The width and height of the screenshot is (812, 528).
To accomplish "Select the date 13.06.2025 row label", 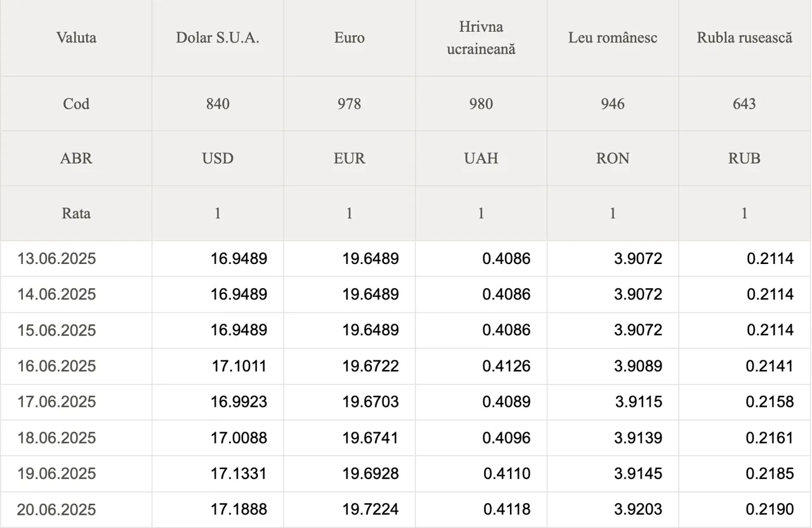I will pyautogui.click(x=56, y=259).
